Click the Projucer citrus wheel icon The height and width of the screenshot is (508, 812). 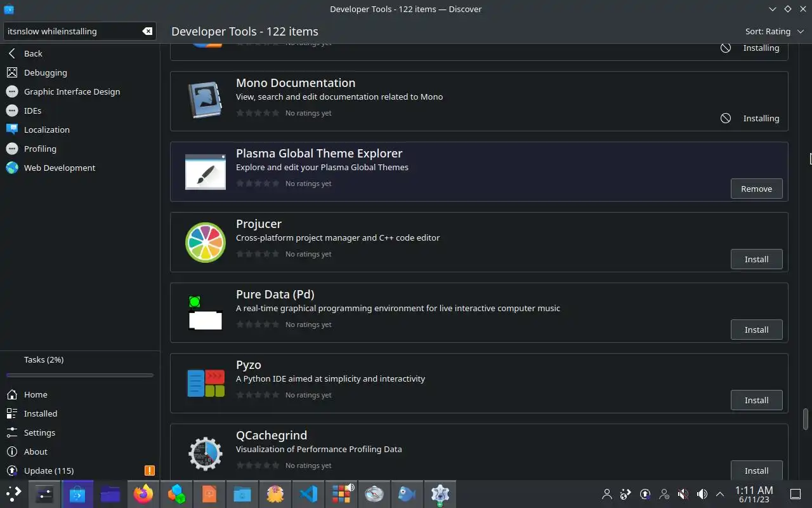pyautogui.click(x=206, y=242)
